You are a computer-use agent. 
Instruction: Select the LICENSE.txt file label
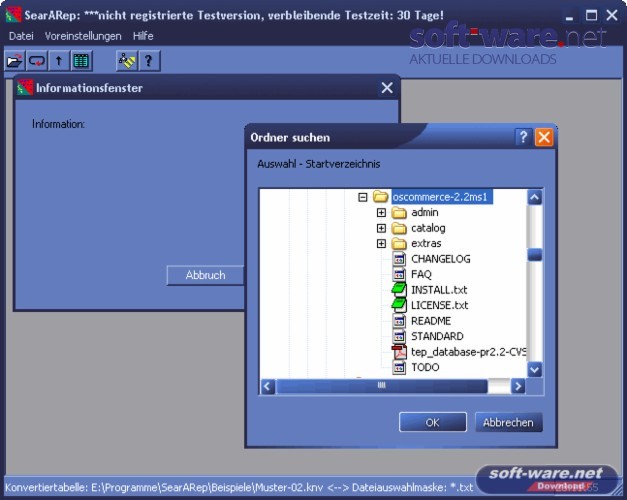pos(439,305)
